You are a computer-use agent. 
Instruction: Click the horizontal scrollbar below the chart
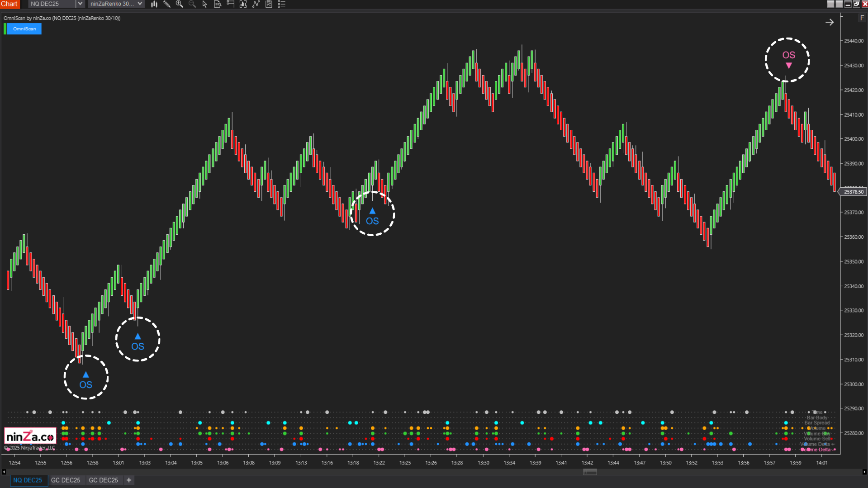tap(590, 472)
